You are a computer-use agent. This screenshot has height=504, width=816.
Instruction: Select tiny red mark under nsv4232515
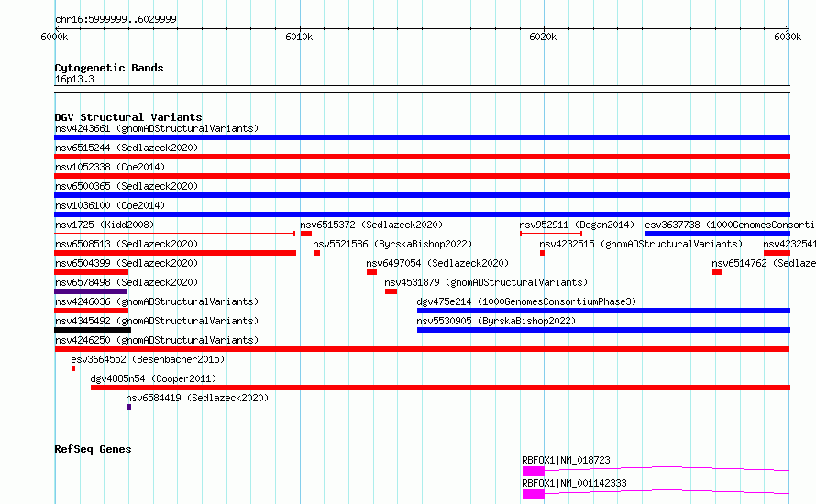tap(542, 253)
